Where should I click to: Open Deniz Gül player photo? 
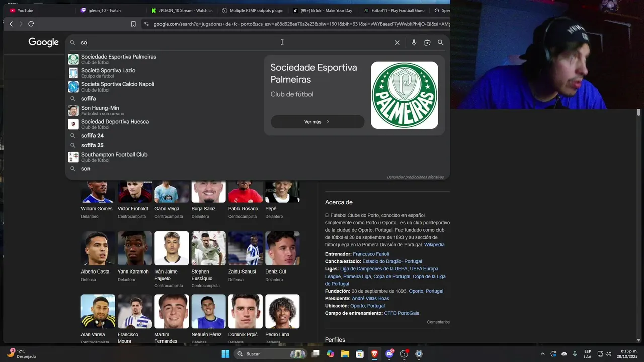click(x=282, y=248)
